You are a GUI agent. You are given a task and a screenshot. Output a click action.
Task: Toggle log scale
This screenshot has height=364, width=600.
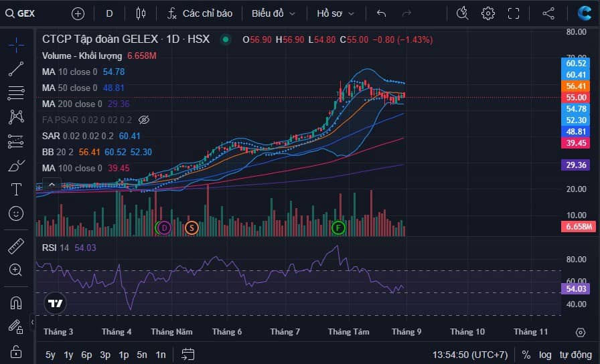(545, 355)
